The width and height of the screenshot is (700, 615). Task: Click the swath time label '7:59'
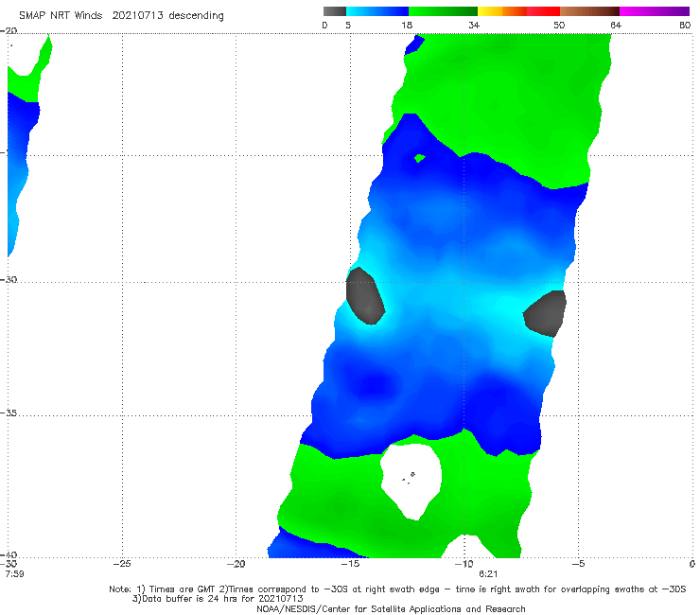click(14, 574)
